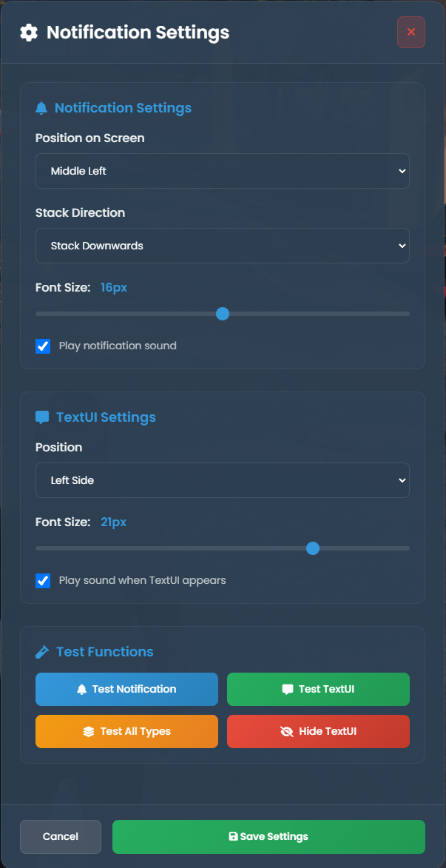Click the bell icon beside Notification Settings heading

coord(41,108)
